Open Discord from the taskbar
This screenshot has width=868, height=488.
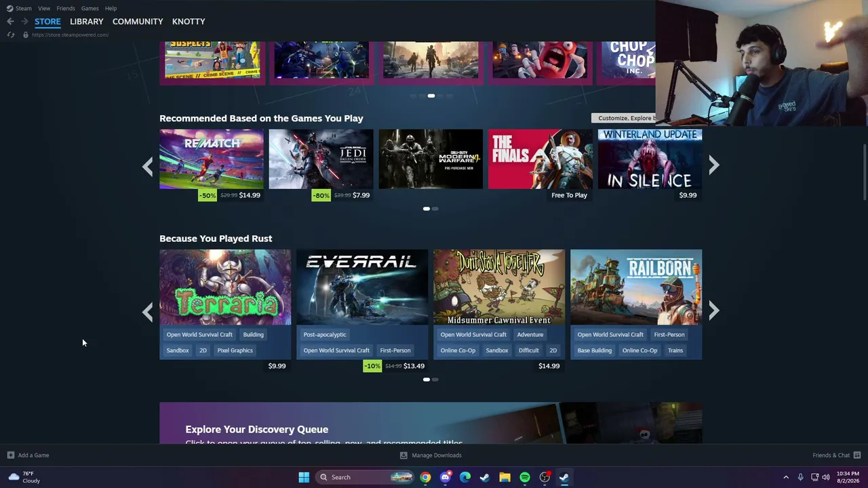[x=445, y=477]
